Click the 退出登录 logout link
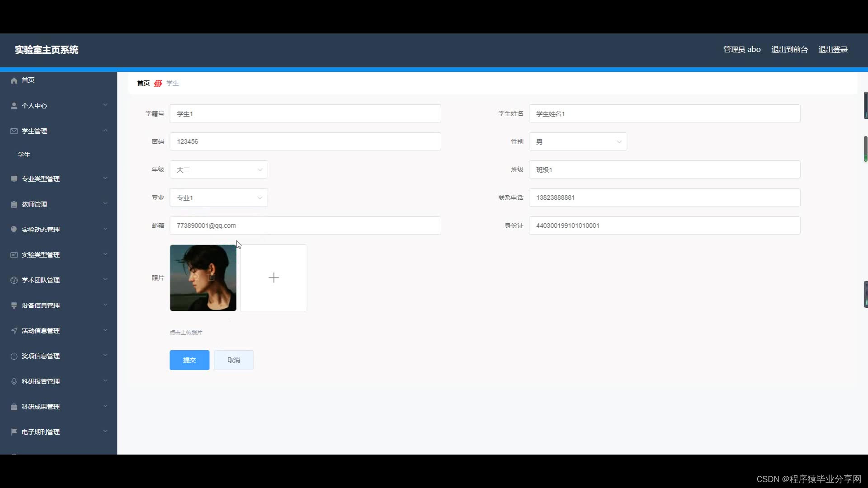This screenshot has height=488, width=868. (833, 50)
